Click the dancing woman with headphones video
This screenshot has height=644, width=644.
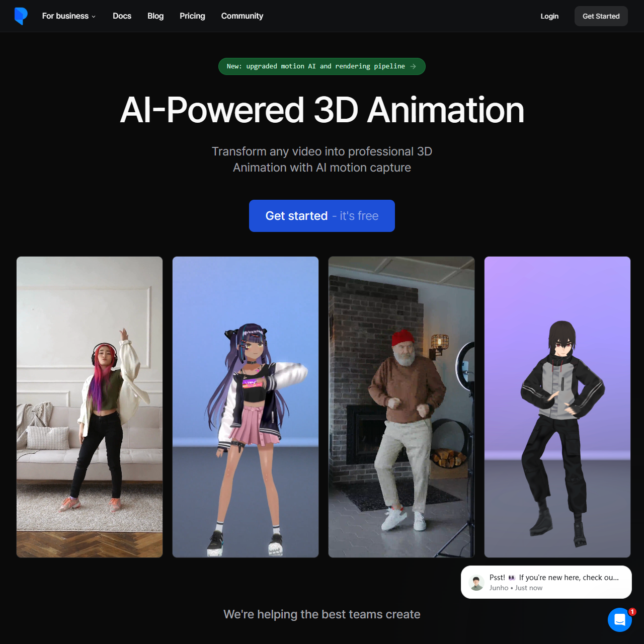90,407
